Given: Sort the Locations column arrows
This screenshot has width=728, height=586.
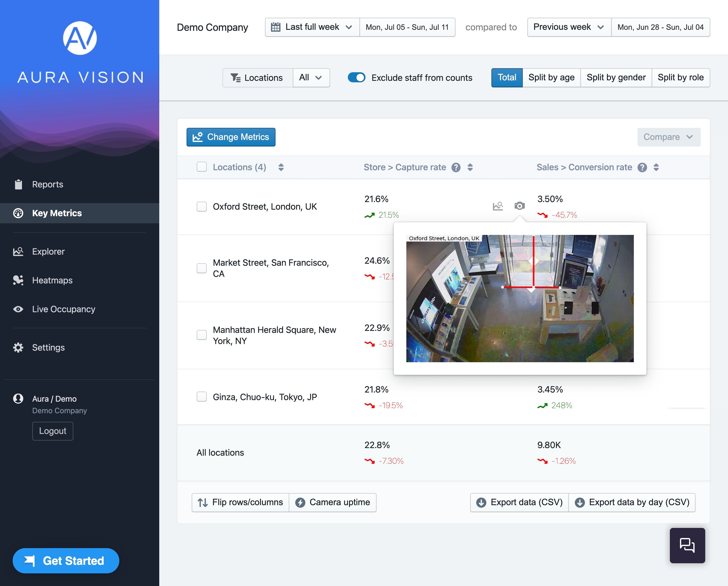Looking at the screenshot, I should (x=281, y=167).
